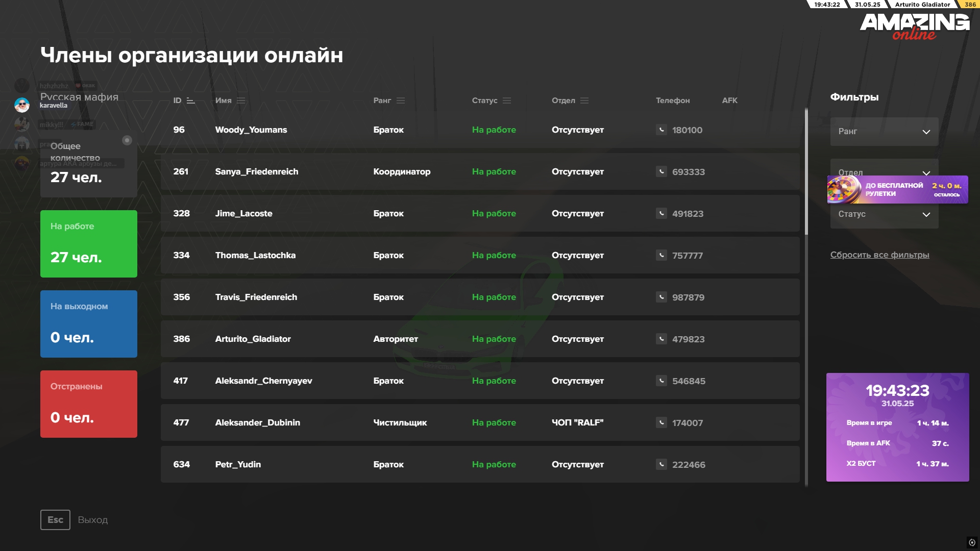Toggle the circle on Общее количество card
This screenshot has height=551, width=980.
(x=127, y=140)
